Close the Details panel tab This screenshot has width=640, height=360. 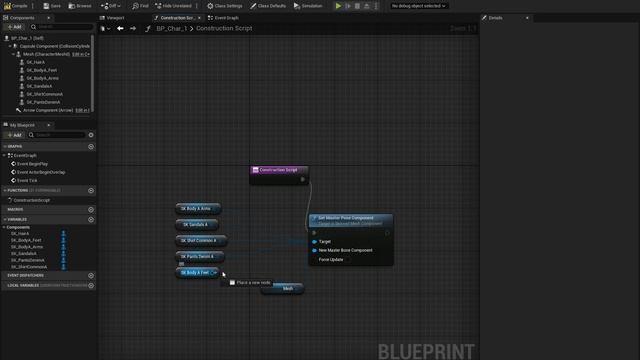[x=527, y=18]
